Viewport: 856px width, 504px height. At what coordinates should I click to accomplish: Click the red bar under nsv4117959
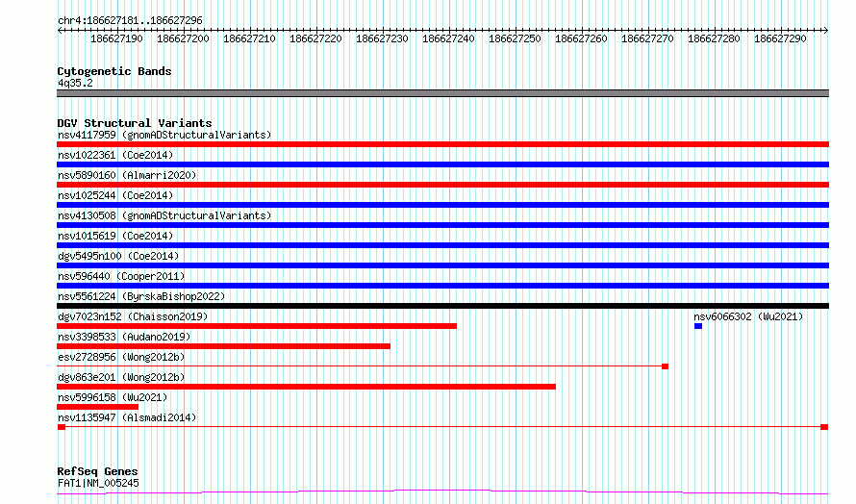(442, 144)
